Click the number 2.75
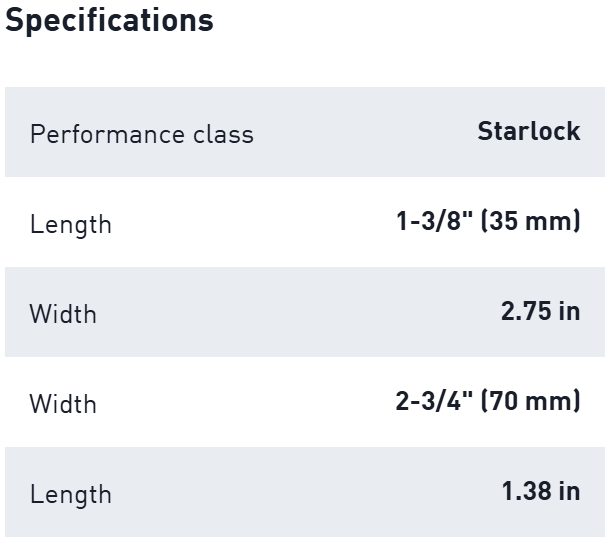613x542 pixels. point(526,311)
